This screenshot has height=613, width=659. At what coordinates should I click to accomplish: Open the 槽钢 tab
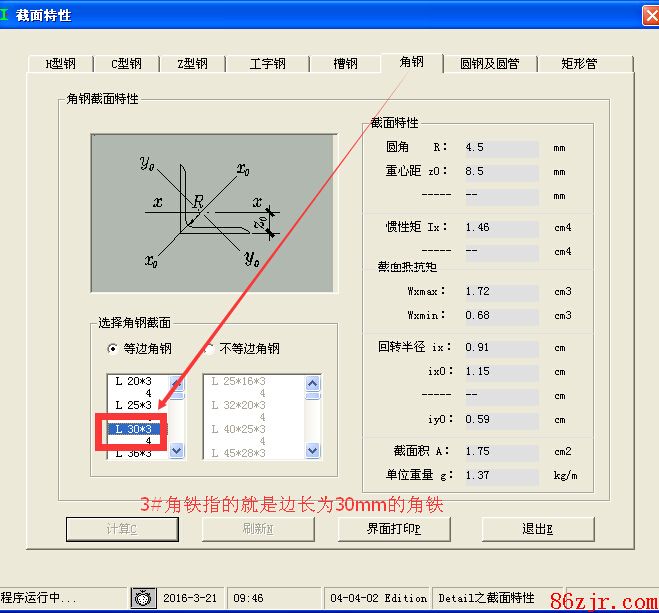(346, 64)
